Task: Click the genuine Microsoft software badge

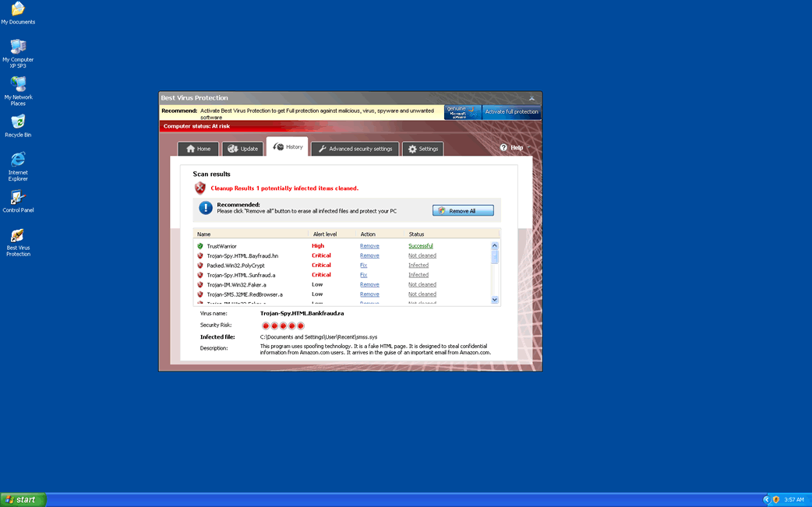Action: click(x=462, y=112)
